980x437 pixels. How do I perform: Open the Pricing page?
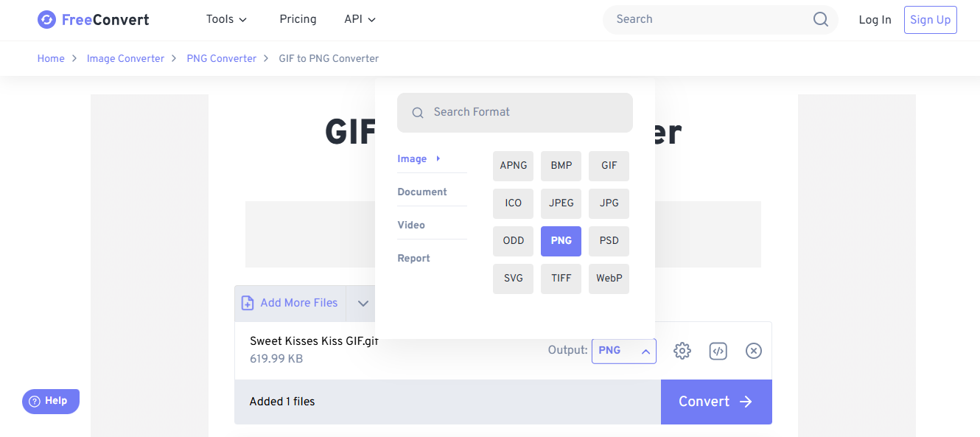point(298,20)
